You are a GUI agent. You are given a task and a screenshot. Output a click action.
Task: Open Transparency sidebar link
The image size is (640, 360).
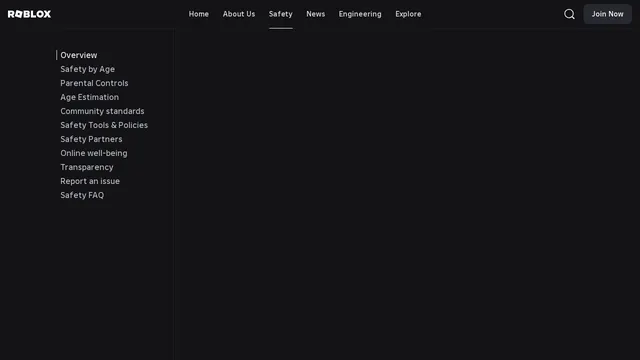point(87,167)
